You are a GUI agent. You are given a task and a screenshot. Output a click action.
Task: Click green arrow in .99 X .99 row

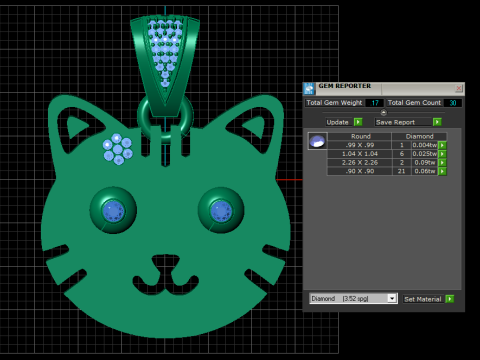tap(442, 145)
